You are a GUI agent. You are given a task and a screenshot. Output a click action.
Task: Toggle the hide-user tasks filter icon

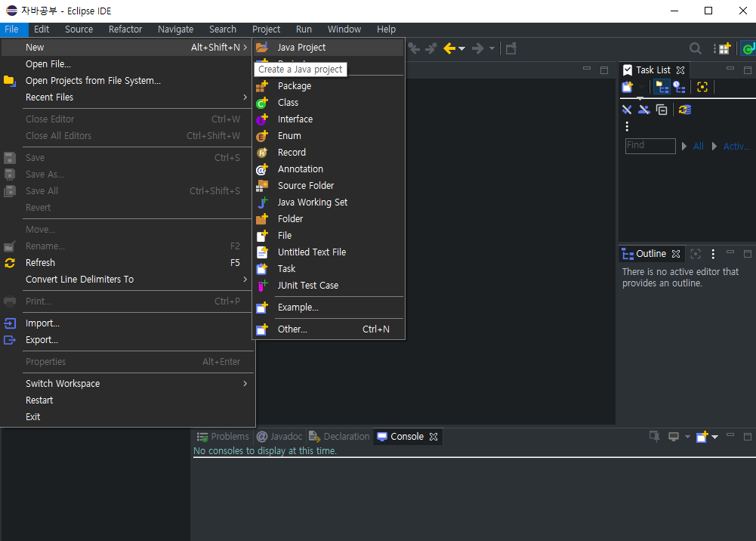tap(644, 110)
